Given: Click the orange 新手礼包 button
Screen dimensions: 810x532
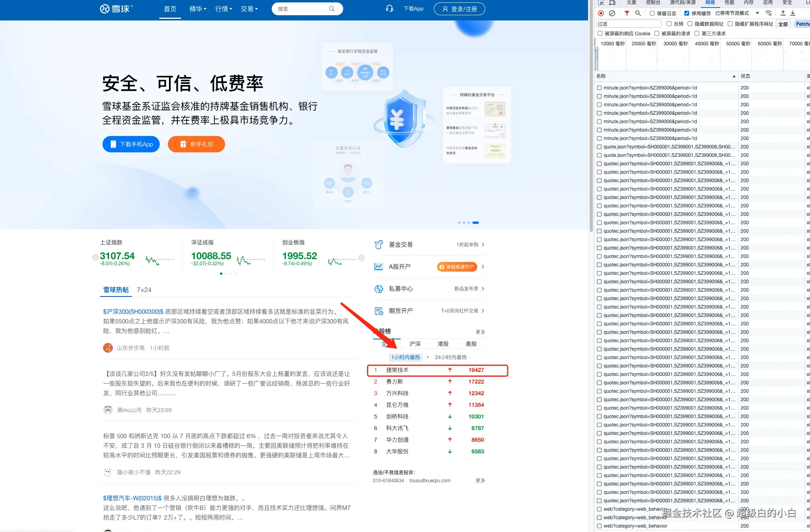Looking at the screenshot, I should pos(196,144).
